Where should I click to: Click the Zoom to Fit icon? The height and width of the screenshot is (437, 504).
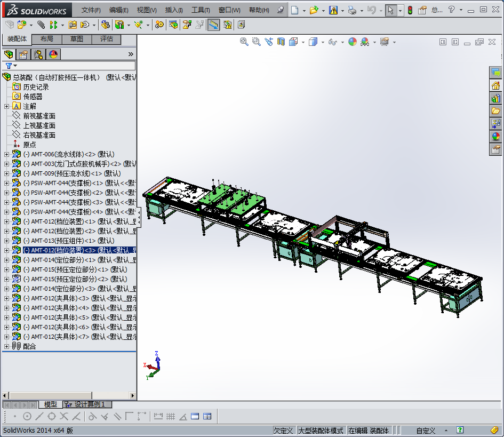pyautogui.click(x=244, y=42)
